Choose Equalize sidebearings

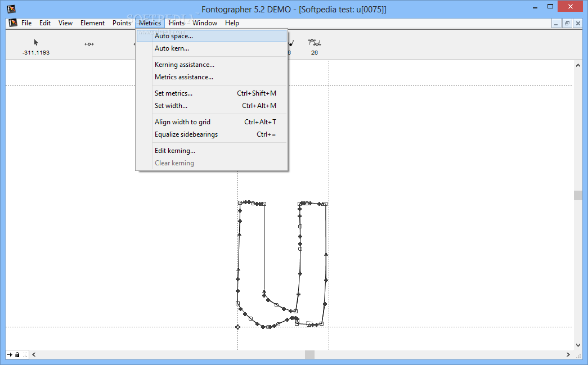pos(212,134)
